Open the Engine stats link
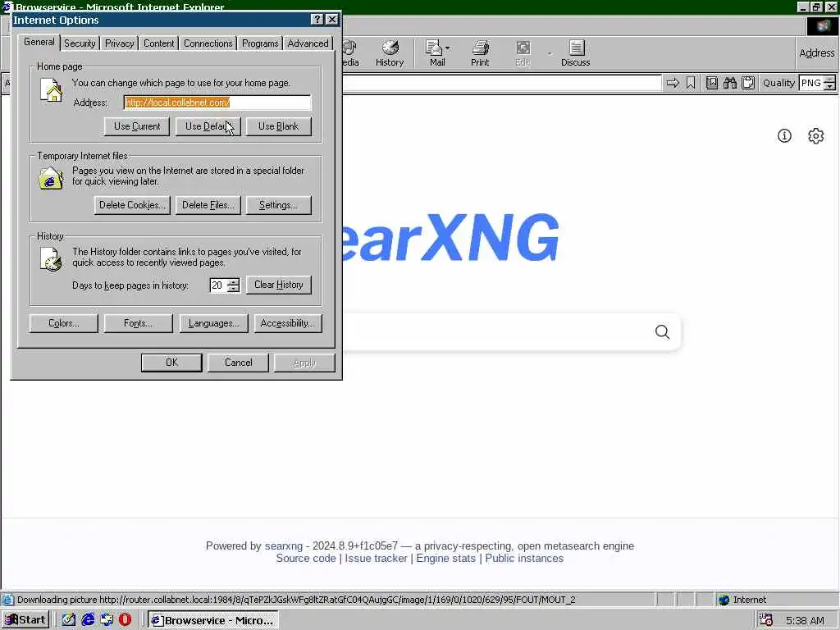 tap(445, 558)
